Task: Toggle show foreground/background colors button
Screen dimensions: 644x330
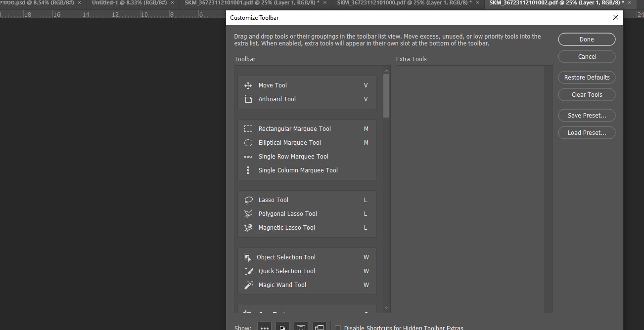Action: click(x=282, y=327)
